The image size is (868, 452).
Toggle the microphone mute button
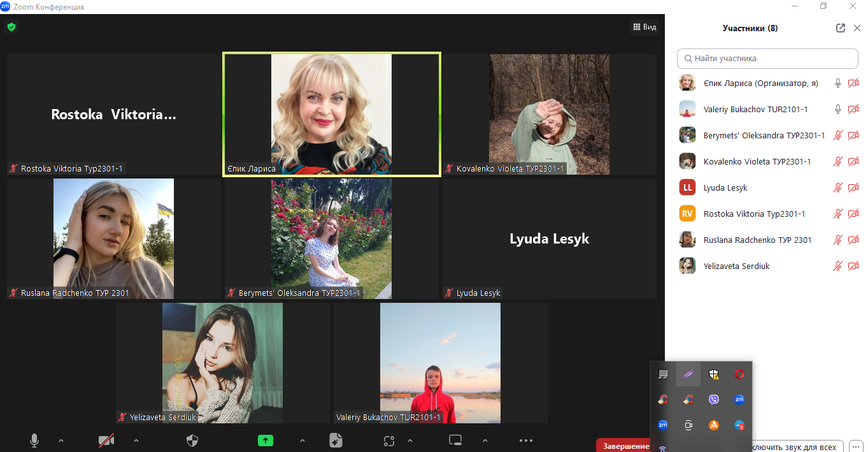[34, 440]
